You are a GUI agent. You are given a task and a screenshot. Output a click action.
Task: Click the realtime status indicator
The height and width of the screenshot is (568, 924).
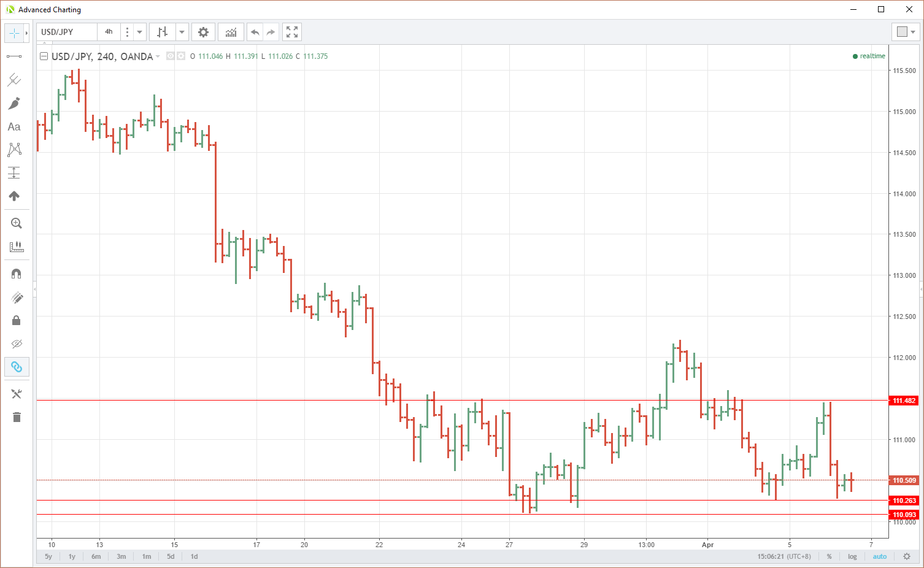tap(869, 56)
